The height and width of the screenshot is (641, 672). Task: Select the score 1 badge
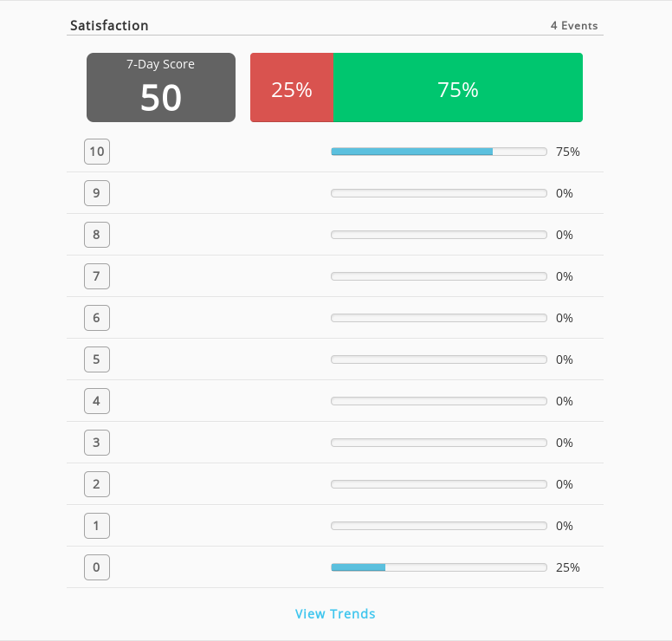(97, 526)
